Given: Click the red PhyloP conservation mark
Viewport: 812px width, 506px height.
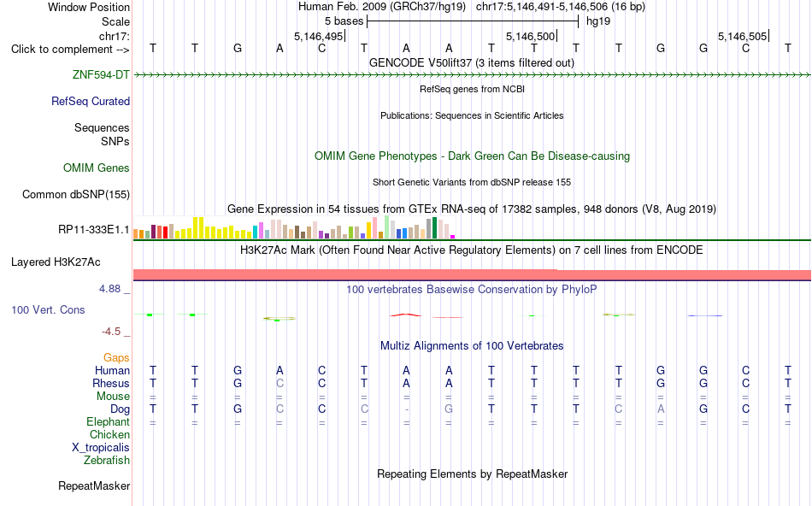Looking at the screenshot, I should (406, 315).
